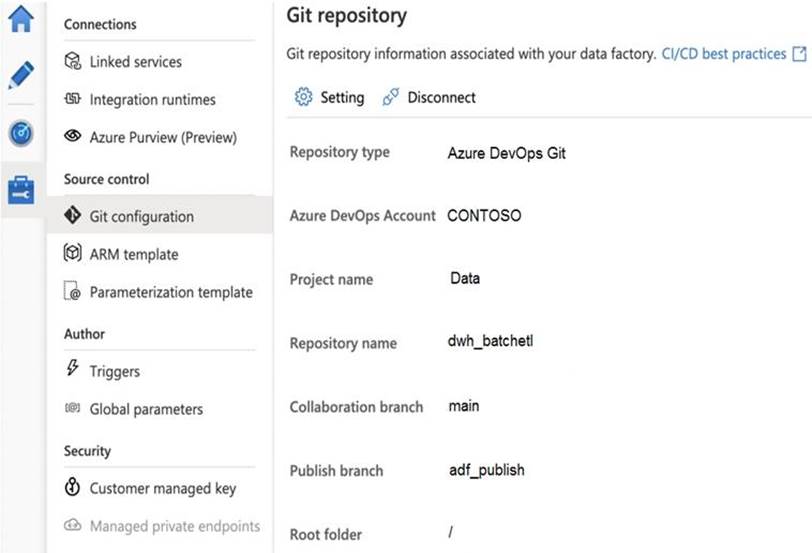Viewport: 812px width, 553px height.
Task: Select Git configuration menu item
Action: tap(141, 216)
